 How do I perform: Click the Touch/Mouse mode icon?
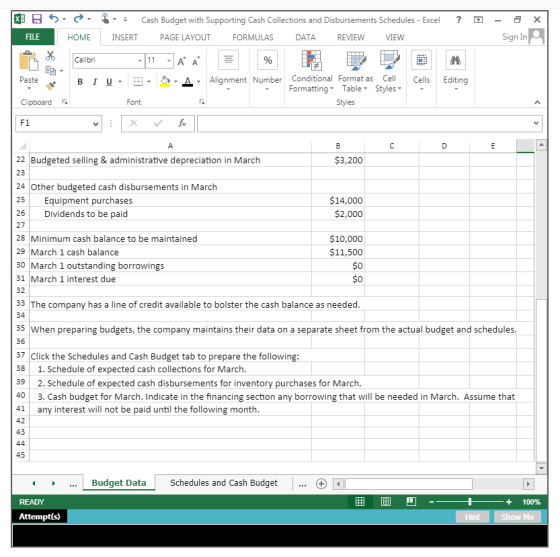(x=105, y=19)
